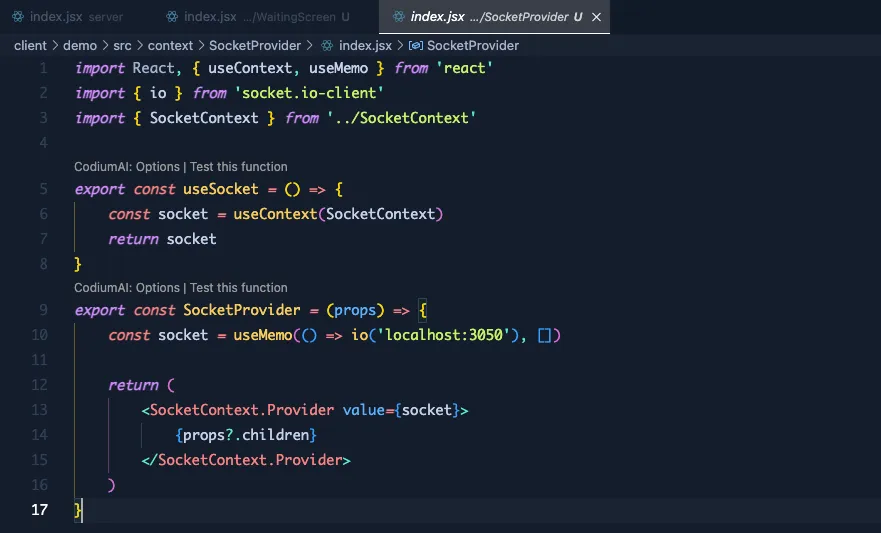Screen dimensions: 881x533
Task: Open the 'context' breadcrumb folder
Action: [171, 45]
